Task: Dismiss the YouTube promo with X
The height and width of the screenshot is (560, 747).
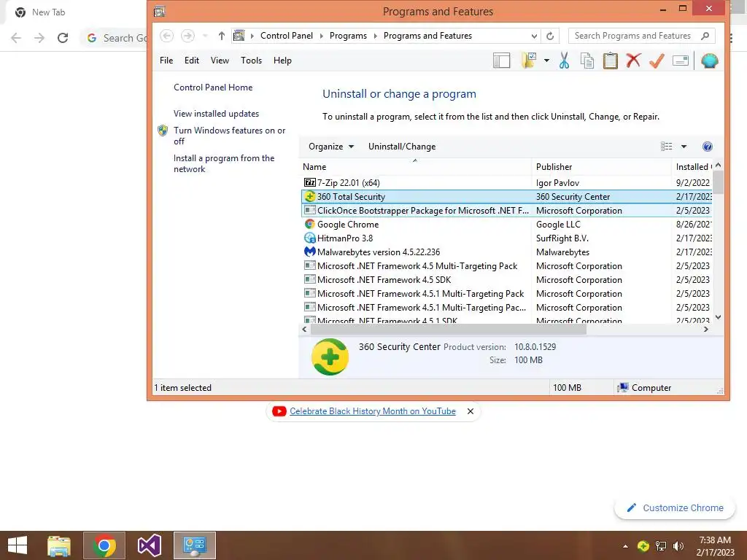Action: click(471, 411)
